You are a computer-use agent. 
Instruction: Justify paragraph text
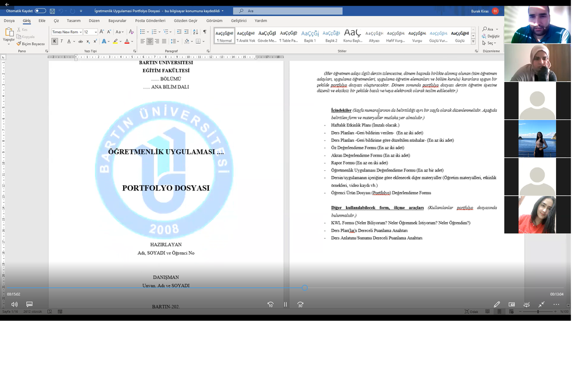(164, 41)
